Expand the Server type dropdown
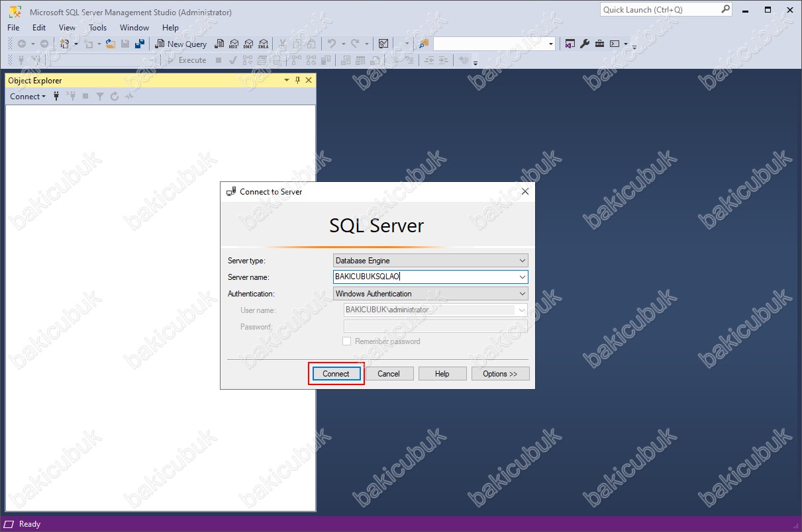Screen dimensions: 802x532 point(523,261)
